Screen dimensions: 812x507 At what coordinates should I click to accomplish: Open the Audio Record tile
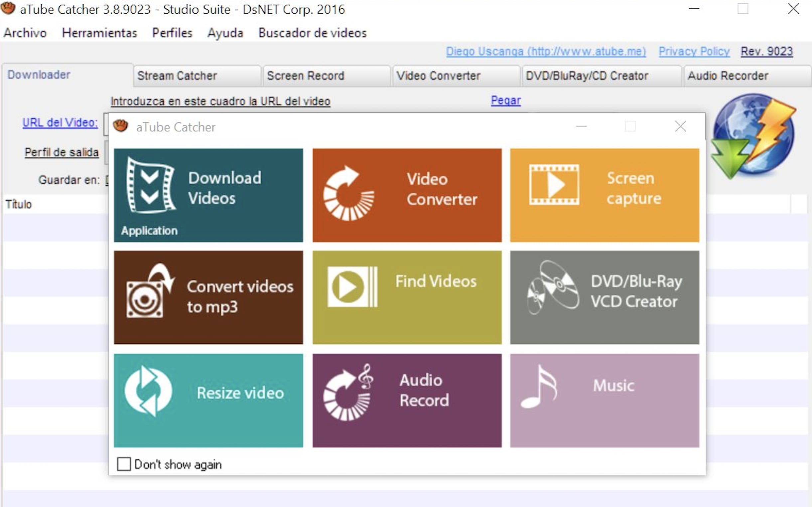pyautogui.click(x=407, y=400)
